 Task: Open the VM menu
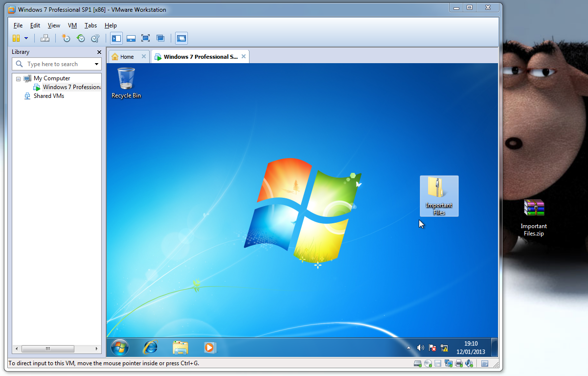tap(72, 25)
